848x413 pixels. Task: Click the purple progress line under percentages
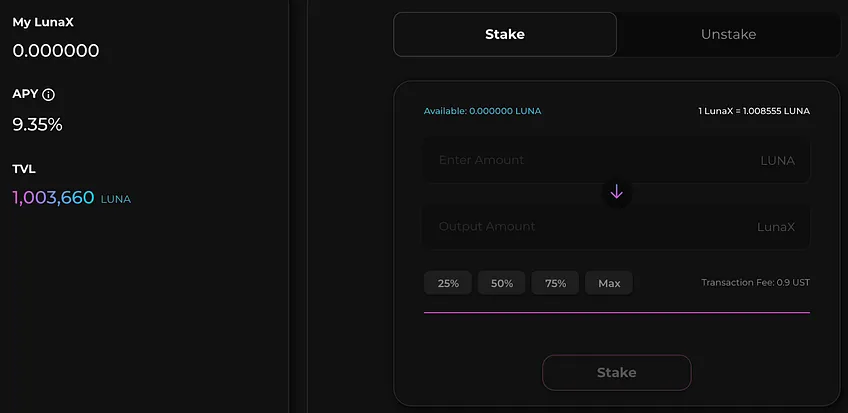617,312
